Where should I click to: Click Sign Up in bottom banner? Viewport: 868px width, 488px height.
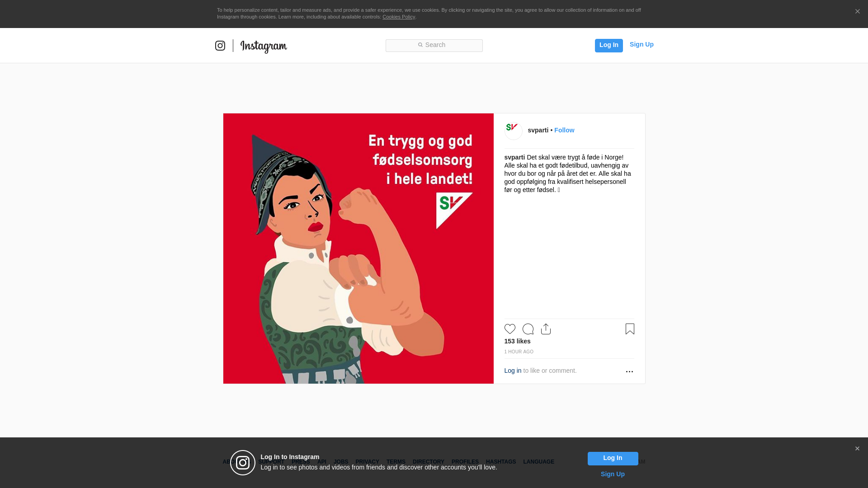pyautogui.click(x=613, y=474)
